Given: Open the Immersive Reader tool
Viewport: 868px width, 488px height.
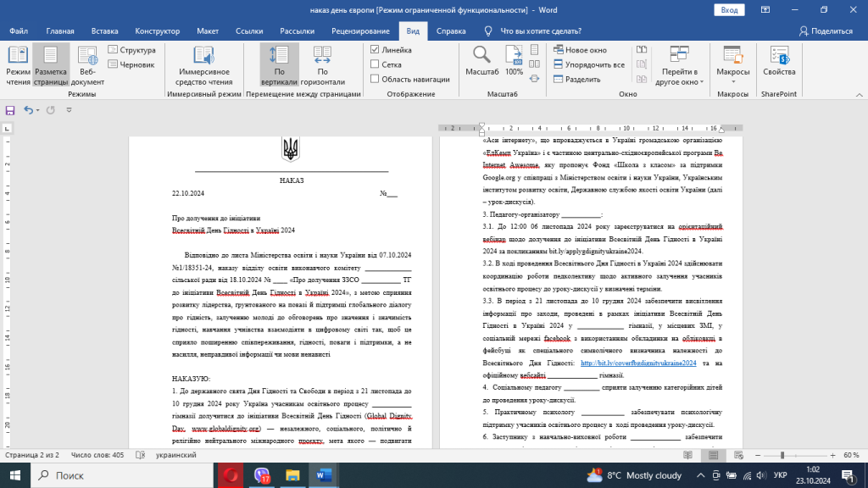Looking at the screenshot, I should click(x=203, y=65).
